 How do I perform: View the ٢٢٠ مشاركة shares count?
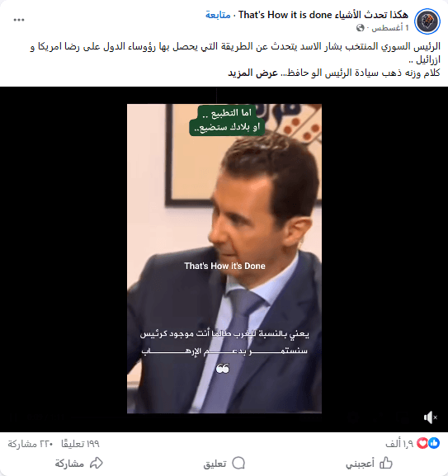click(31, 444)
